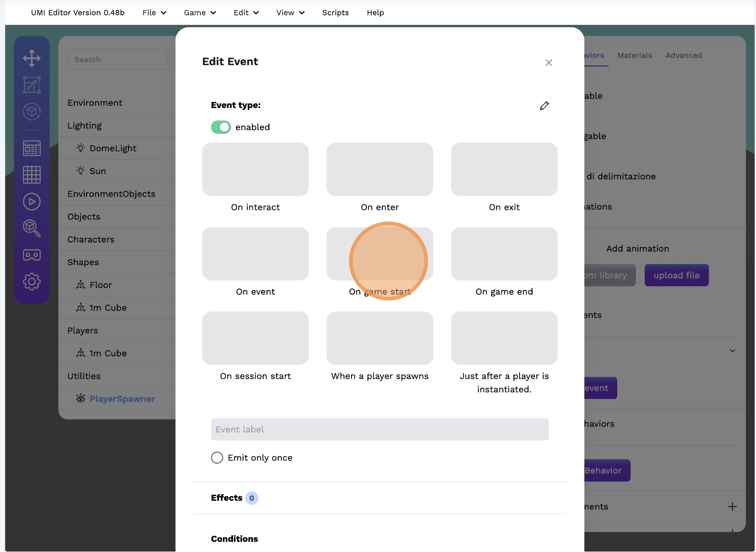Open the View dropdown menu
The image size is (756, 552).
point(290,13)
